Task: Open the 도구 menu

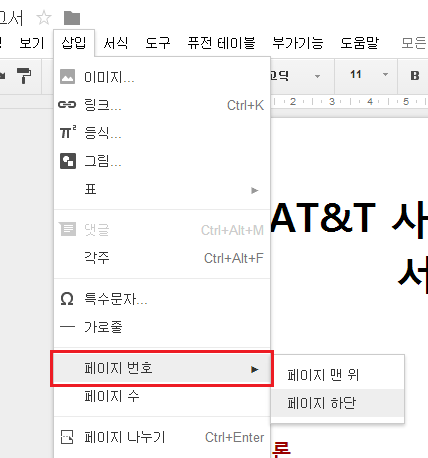Action: point(158,43)
